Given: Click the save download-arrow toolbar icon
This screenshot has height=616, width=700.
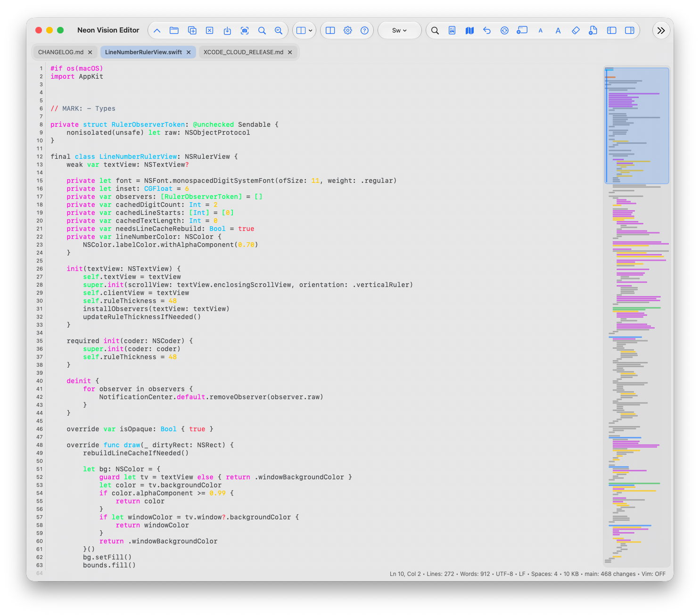Looking at the screenshot, I should [x=227, y=31].
